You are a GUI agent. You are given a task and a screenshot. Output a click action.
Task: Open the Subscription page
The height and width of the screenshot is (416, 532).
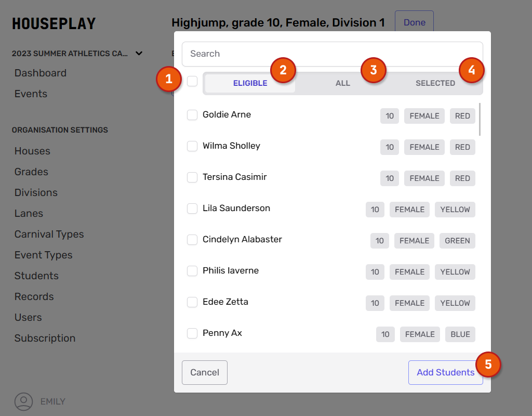point(45,339)
